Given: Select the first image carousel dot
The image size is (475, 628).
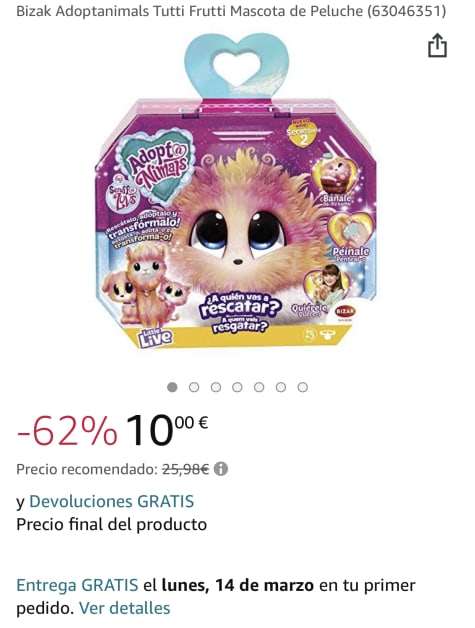Looking at the screenshot, I should tap(172, 387).
